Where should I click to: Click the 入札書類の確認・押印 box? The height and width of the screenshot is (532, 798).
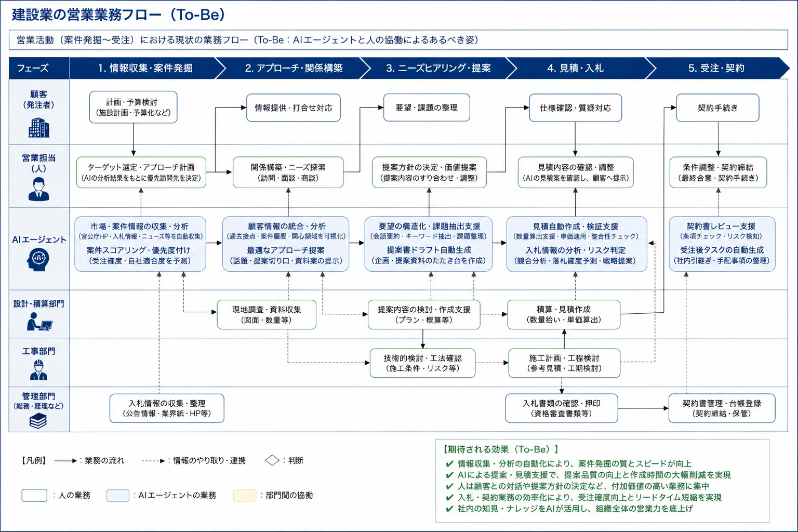pyautogui.click(x=562, y=408)
